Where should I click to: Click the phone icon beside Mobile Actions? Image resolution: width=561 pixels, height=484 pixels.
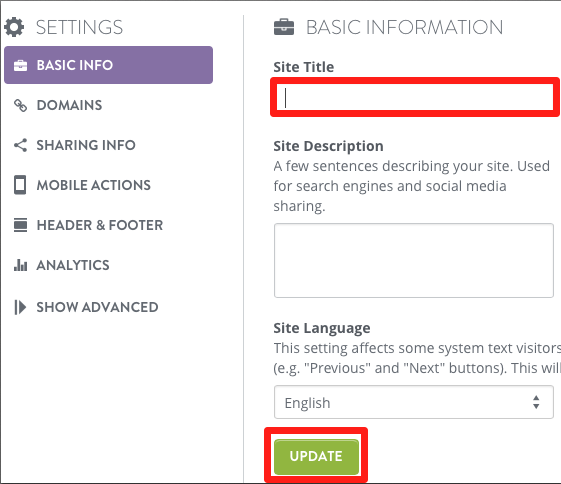pos(20,185)
